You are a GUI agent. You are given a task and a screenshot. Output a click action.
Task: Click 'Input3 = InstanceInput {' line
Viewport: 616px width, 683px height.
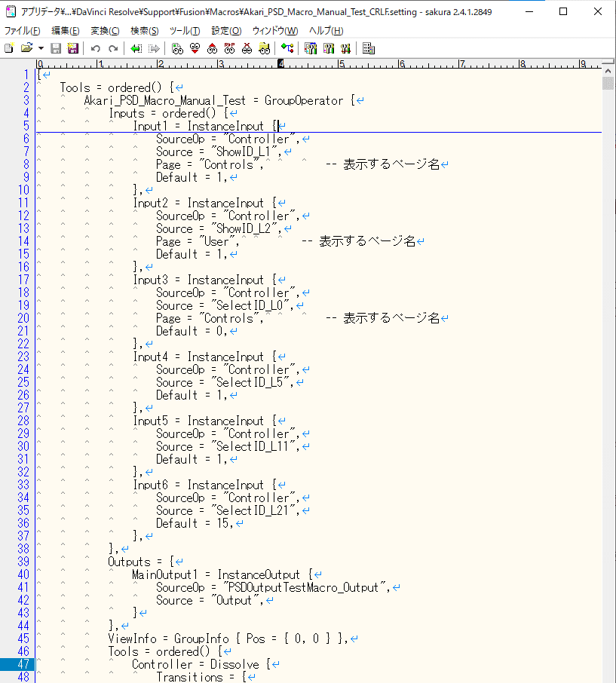205,280
